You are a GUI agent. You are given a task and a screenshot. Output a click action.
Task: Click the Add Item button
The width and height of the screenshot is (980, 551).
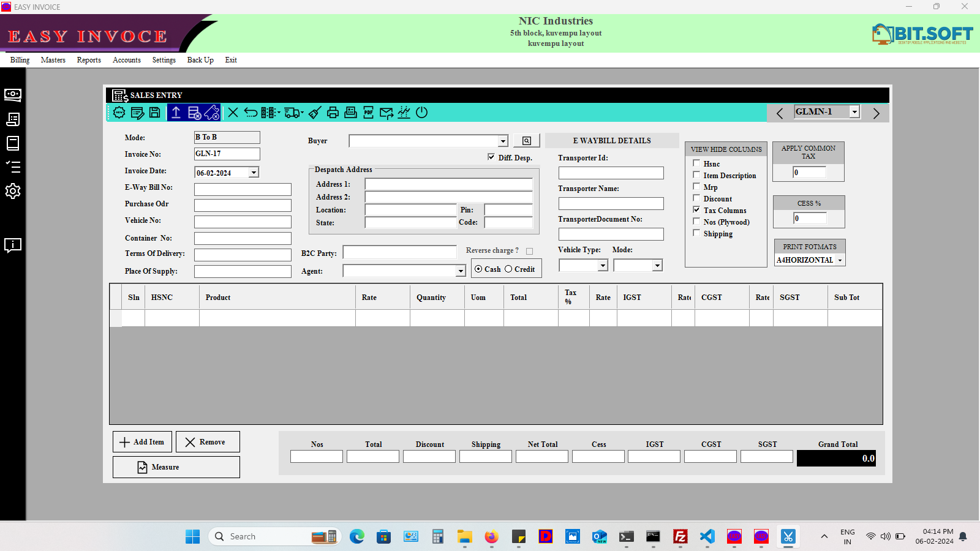click(142, 442)
